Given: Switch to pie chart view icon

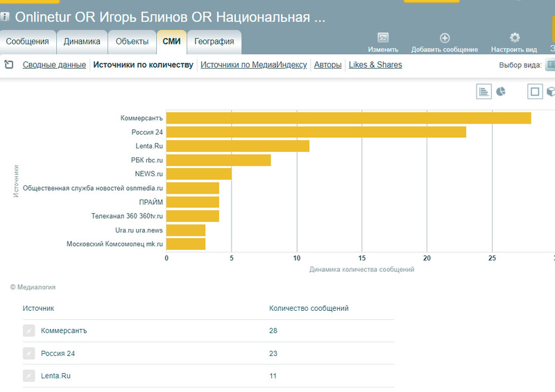Looking at the screenshot, I should [500, 92].
